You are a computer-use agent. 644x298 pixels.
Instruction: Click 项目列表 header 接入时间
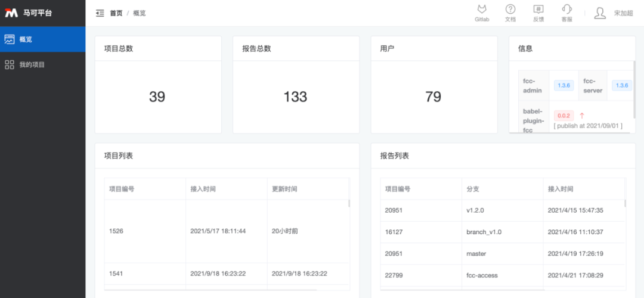click(203, 189)
